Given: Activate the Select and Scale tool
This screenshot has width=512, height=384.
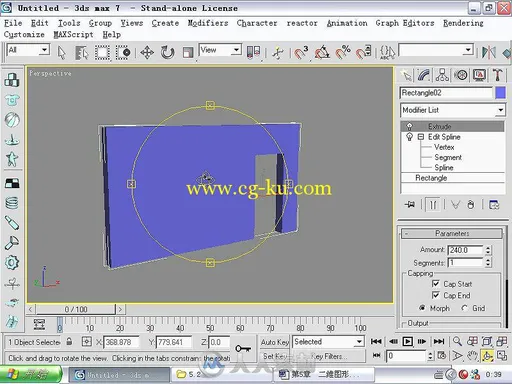Looking at the screenshot, I should click(x=188, y=53).
